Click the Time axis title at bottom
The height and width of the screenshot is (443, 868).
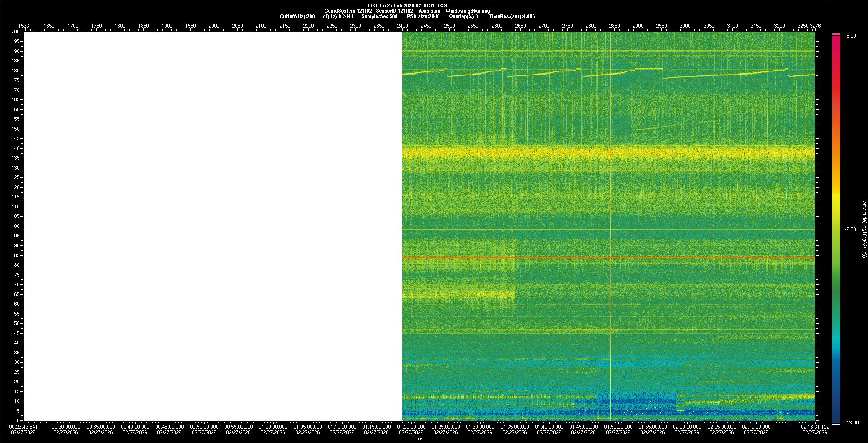(x=418, y=438)
